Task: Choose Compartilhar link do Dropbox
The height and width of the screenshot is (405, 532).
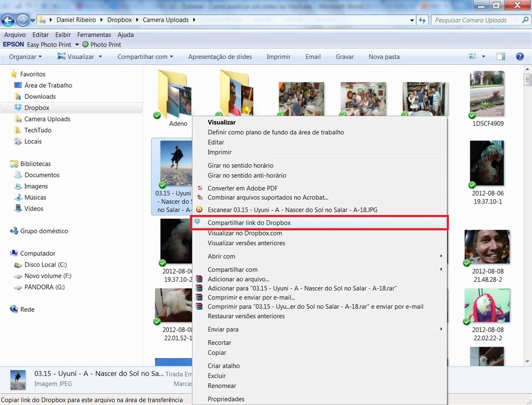Action: (x=319, y=222)
